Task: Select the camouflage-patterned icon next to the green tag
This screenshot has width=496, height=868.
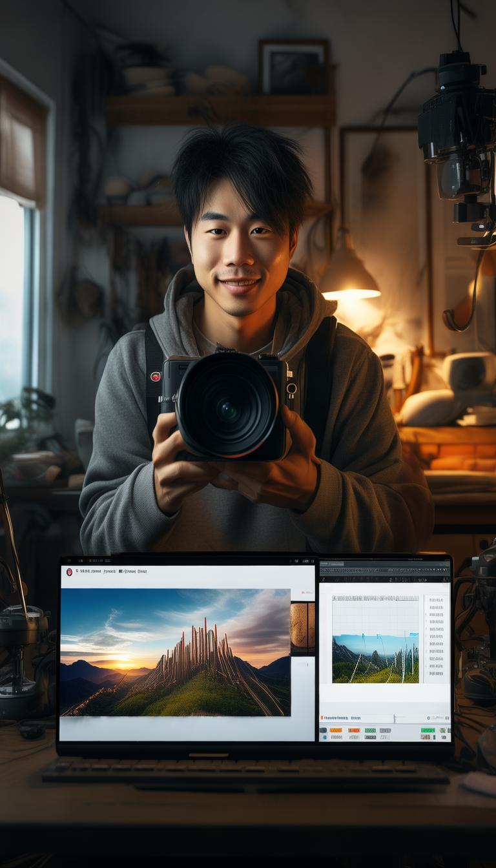Action: pyautogui.click(x=443, y=730)
